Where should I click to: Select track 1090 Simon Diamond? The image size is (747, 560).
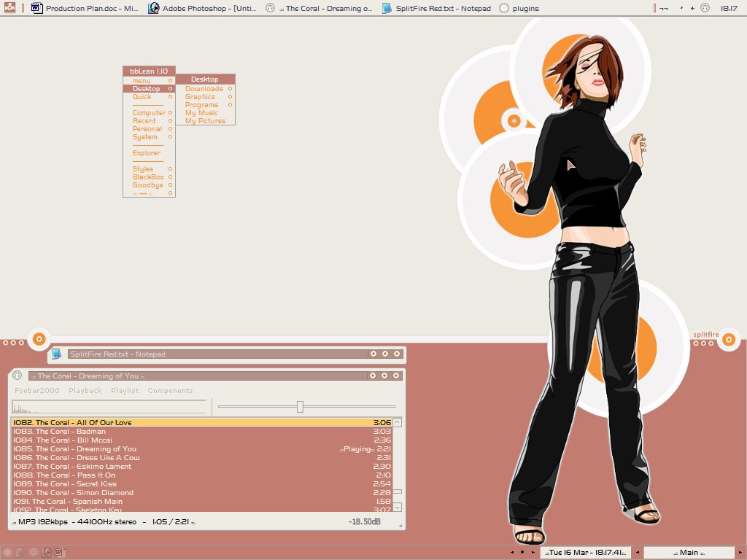(202, 492)
